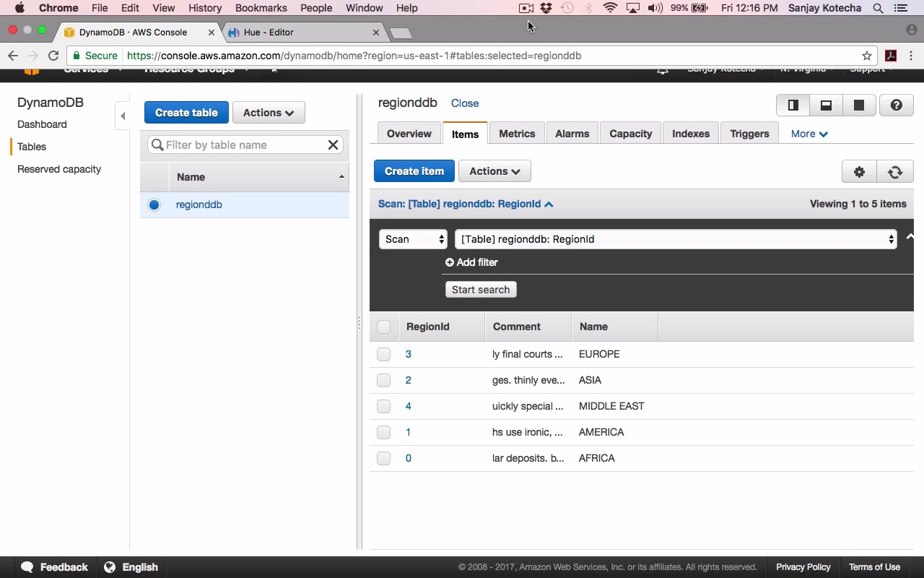924x578 pixels.
Task: Reload the page in Chrome
Action: pos(53,56)
